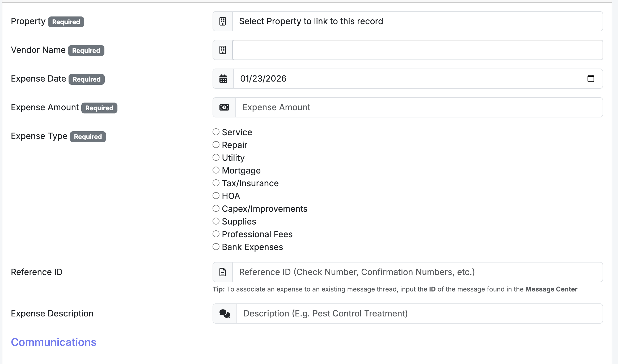The height and width of the screenshot is (364, 618).
Task: Click the Expense Description input box
Action: 419,314
